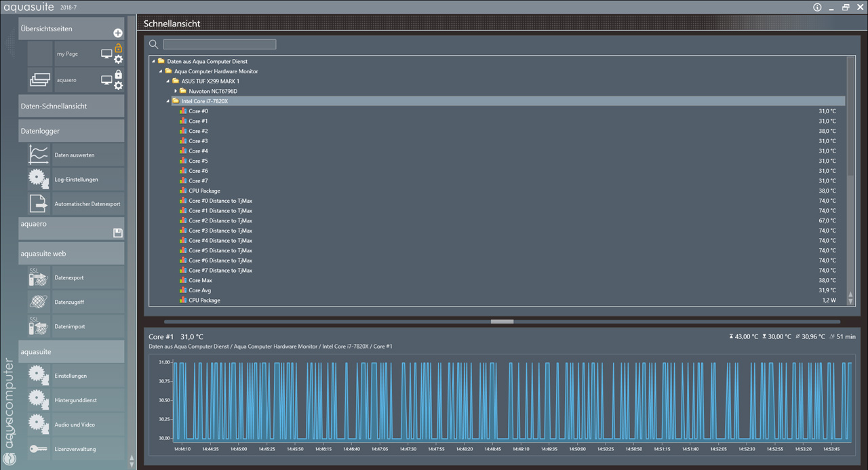
Task: Click the 30,00 °C minimum value indicator
Action: [776, 336]
